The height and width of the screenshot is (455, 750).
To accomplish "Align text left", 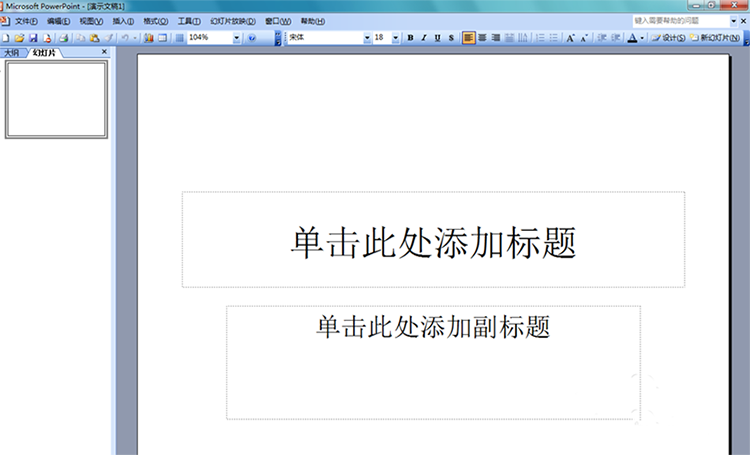I will coord(469,38).
